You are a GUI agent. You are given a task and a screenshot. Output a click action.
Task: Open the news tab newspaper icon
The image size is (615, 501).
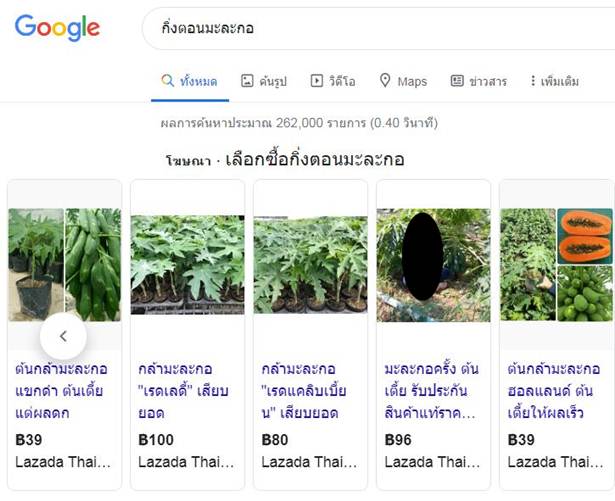[x=457, y=81]
